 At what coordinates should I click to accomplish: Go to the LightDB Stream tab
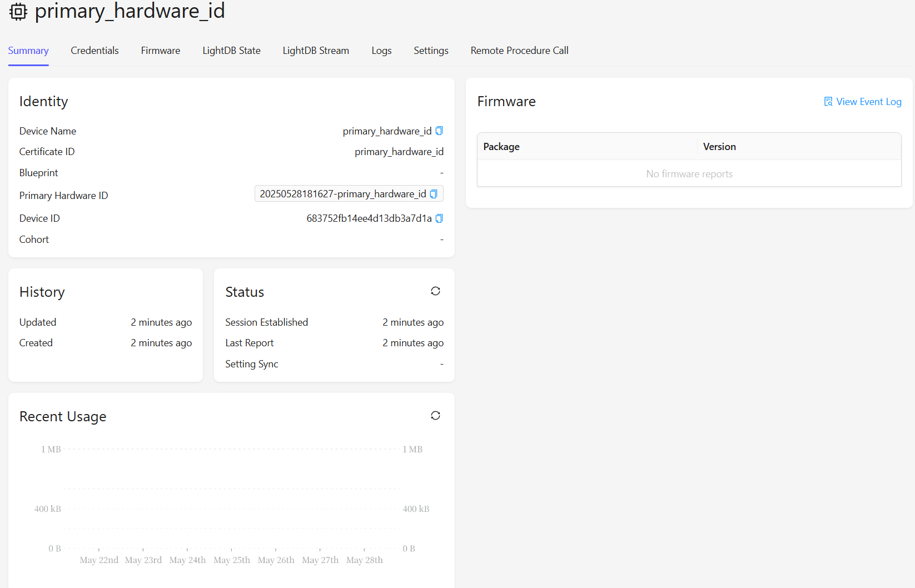point(316,51)
